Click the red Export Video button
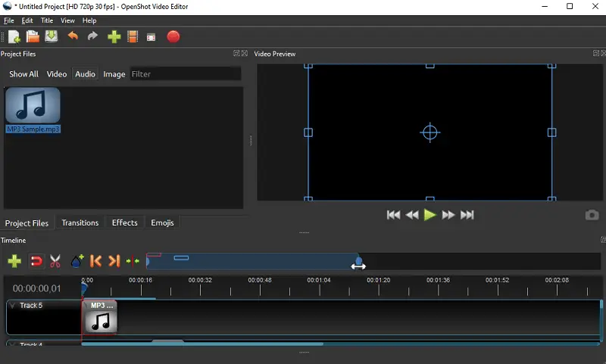The image size is (606, 364). 173,36
